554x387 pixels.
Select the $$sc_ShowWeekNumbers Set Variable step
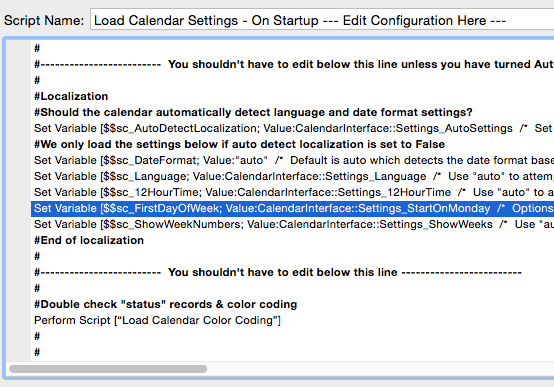click(x=293, y=224)
